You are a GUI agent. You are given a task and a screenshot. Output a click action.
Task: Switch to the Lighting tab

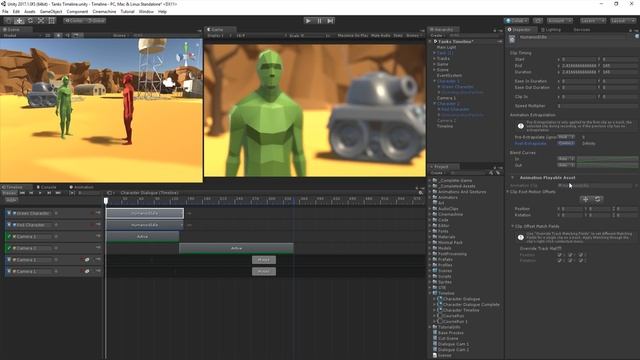[x=551, y=30]
